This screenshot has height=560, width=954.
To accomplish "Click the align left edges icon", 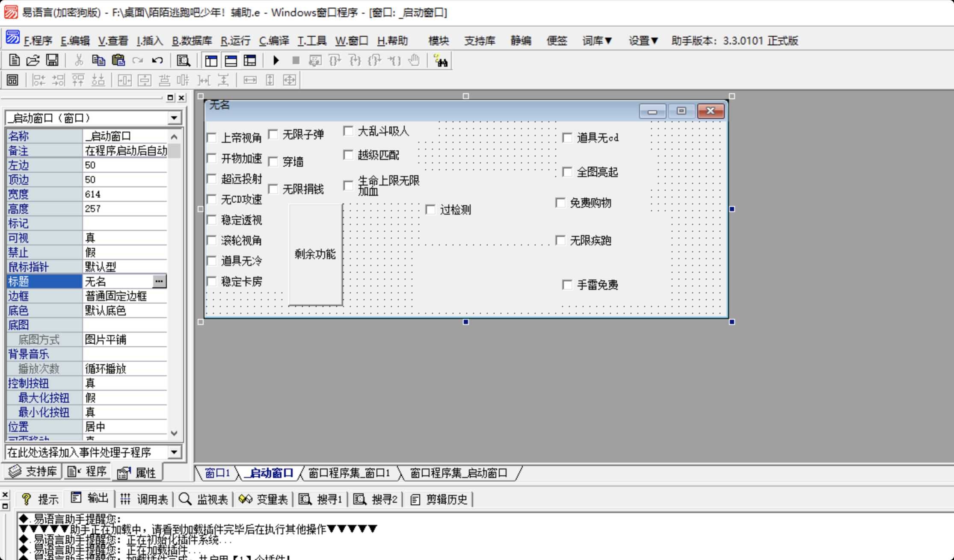I will click(x=39, y=80).
